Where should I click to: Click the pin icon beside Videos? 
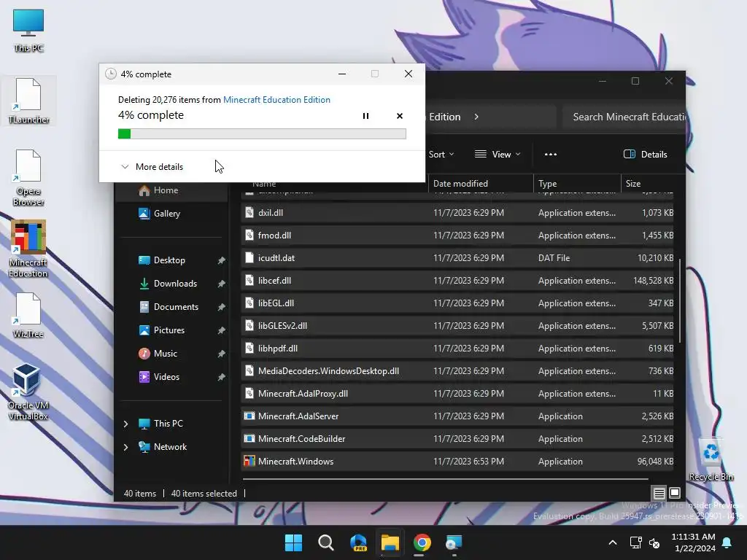click(x=222, y=377)
